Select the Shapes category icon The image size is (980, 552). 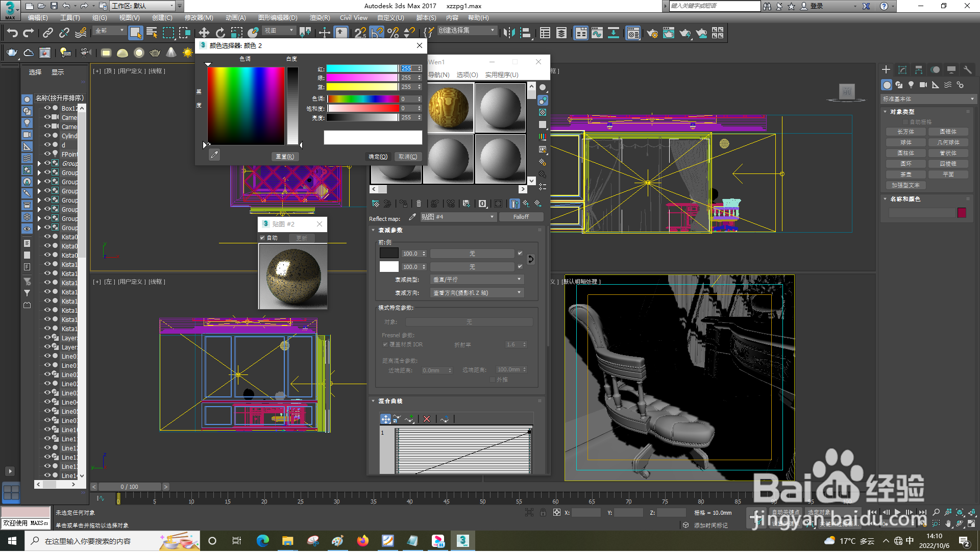(x=899, y=85)
